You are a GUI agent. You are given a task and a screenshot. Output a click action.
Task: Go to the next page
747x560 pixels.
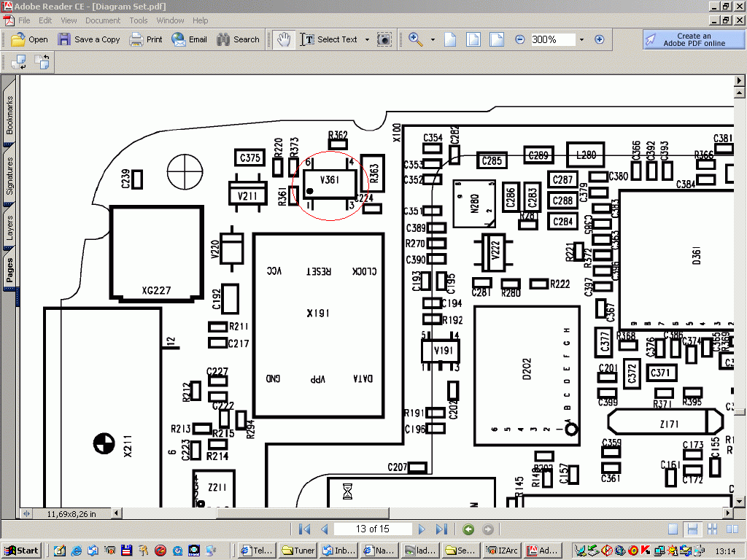click(422, 529)
